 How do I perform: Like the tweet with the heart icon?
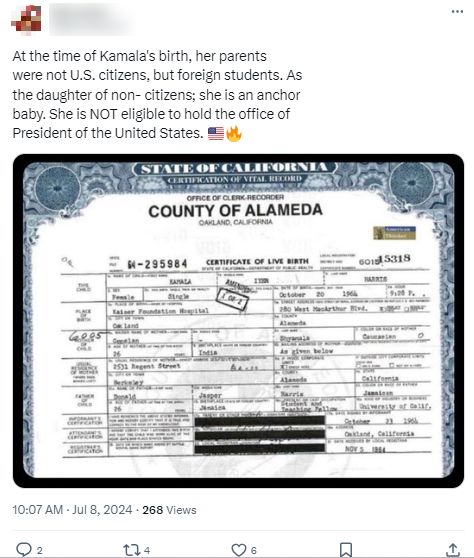[239, 550]
